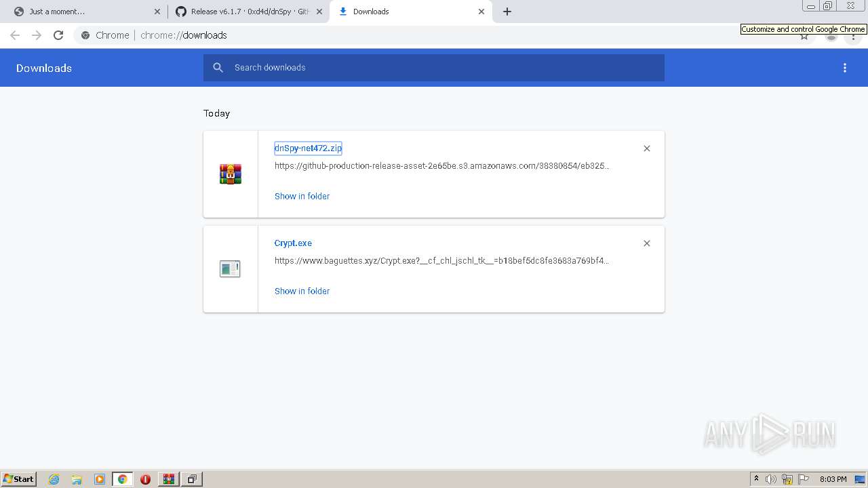Open the WinRAR taskbar button
868x488 pixels.
(168, 479)
